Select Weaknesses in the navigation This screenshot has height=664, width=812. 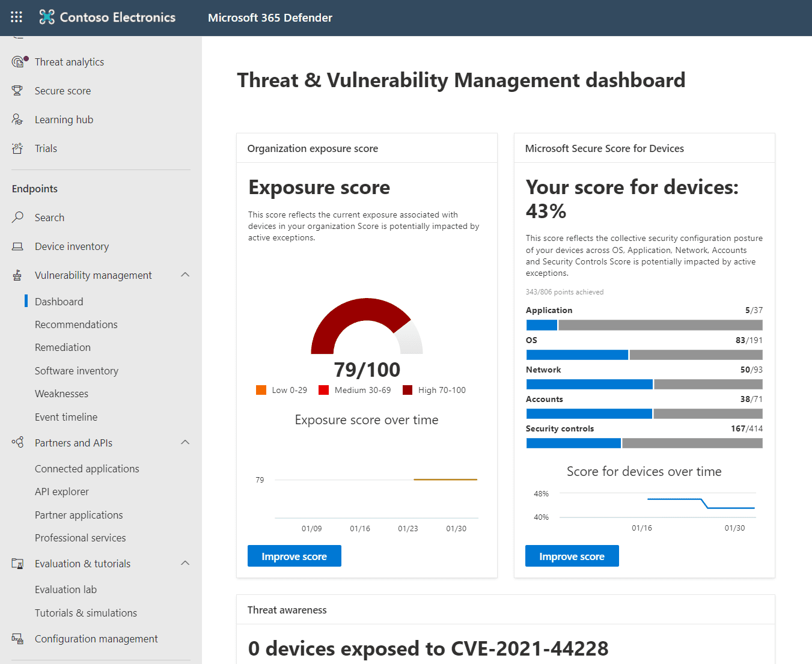point(61,394)
